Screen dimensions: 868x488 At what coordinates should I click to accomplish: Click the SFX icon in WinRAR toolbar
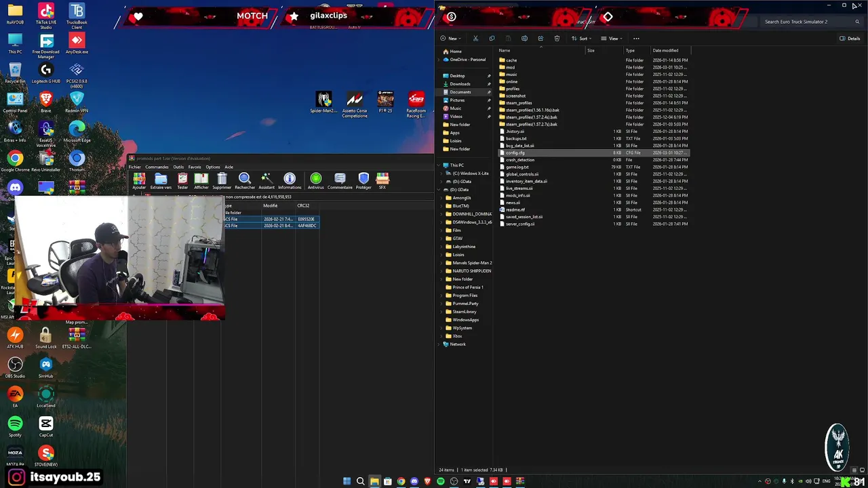(x=382, y=179)
